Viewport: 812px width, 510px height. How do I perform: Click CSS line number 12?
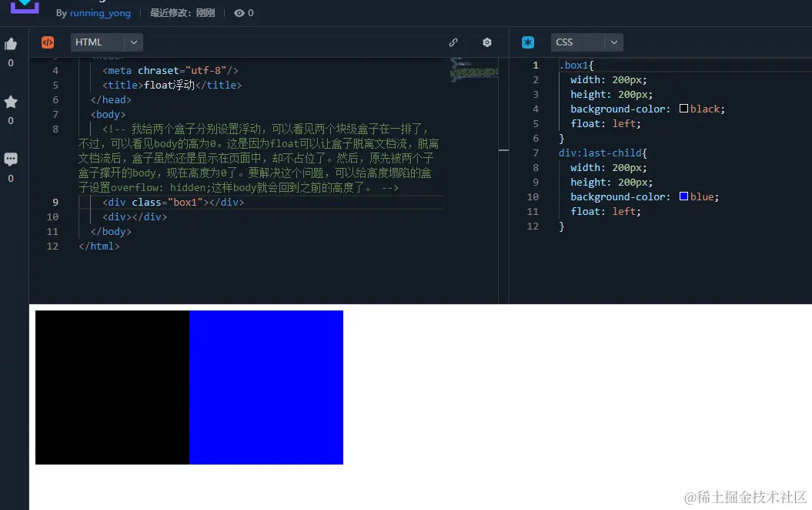point(533,226)
